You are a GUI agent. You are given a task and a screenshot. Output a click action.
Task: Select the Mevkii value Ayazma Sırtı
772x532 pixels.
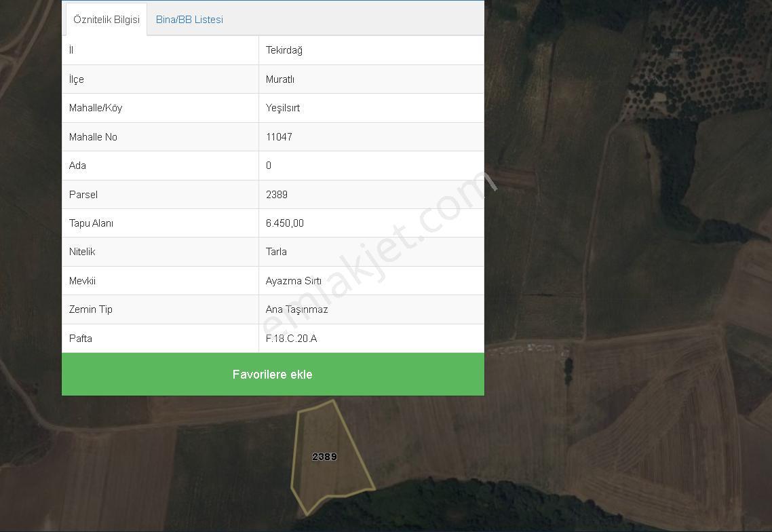click(294, 281)
